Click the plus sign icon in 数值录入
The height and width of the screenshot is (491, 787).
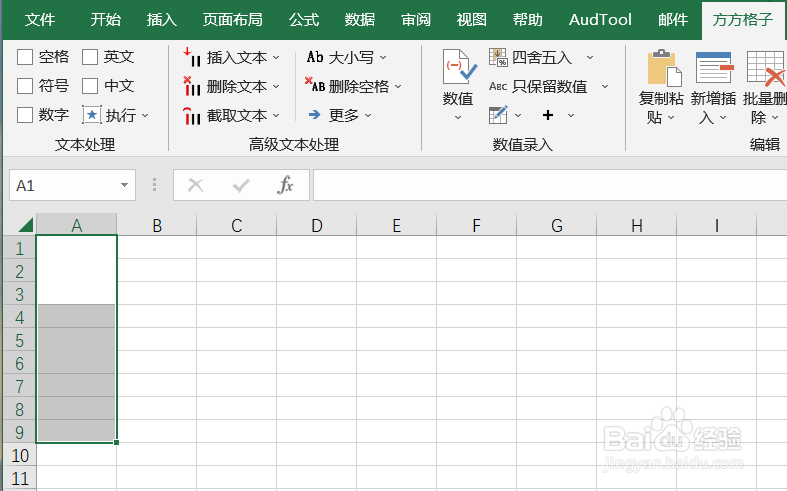(x=548, y=115)
